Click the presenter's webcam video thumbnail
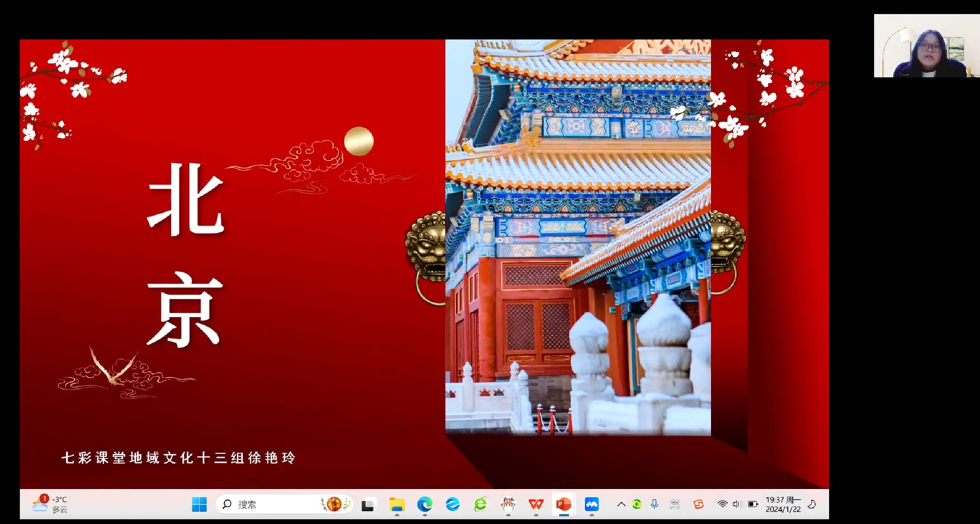The image size is (980, 524). coord(926,46)
